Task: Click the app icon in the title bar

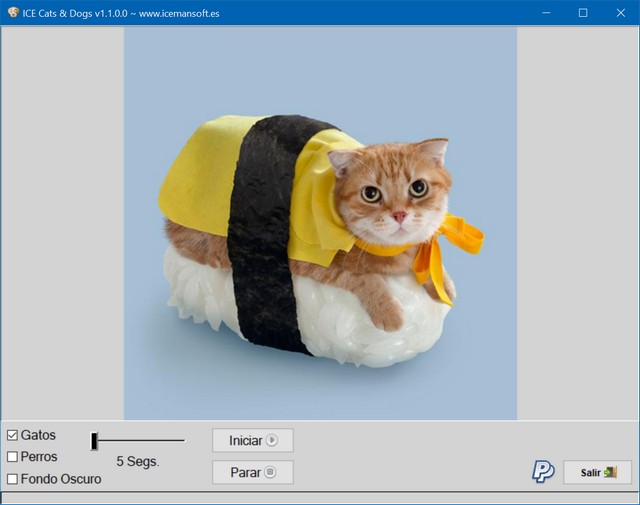Action: click(x=12, y=13)
